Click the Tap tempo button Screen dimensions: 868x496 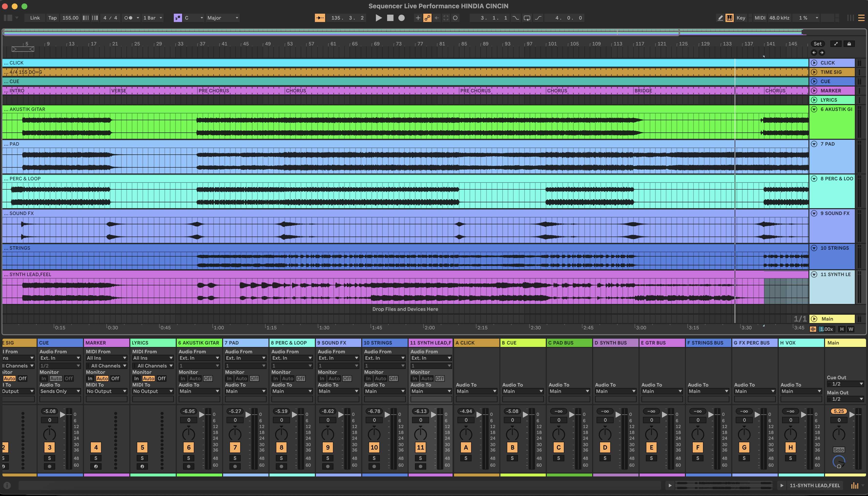point(52,18)
